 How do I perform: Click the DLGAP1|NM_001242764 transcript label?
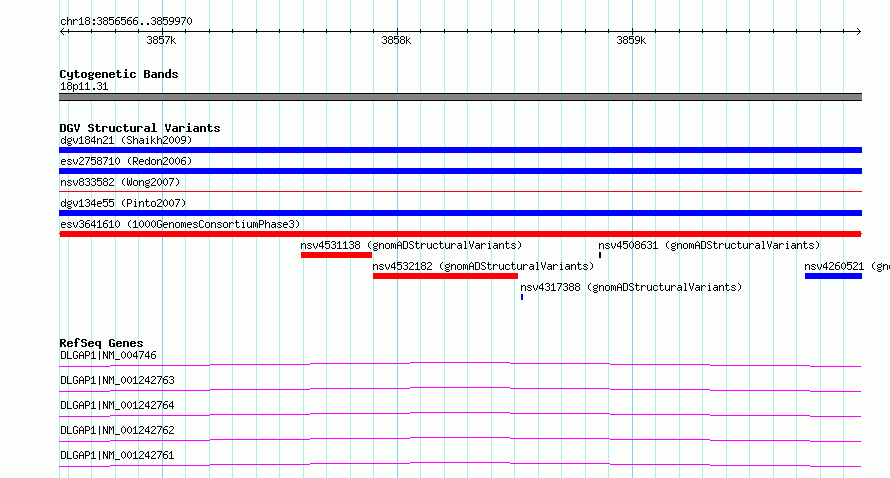click(117, 405)
